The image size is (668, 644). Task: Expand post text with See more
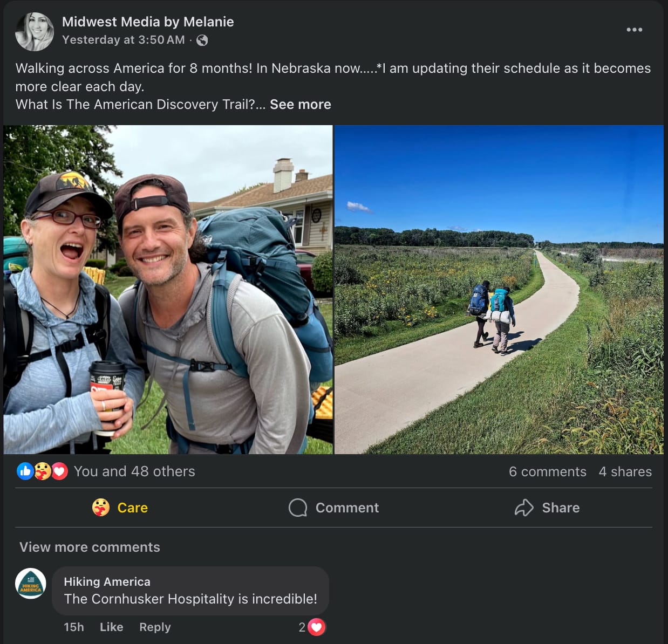[x=300, y=105]
